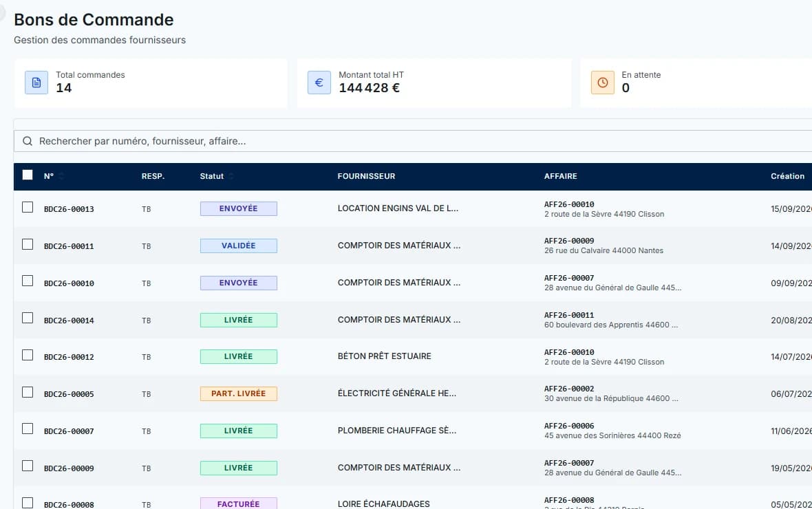
Task: Click the magnifier icon in search bar
Action: click(28, 141)
